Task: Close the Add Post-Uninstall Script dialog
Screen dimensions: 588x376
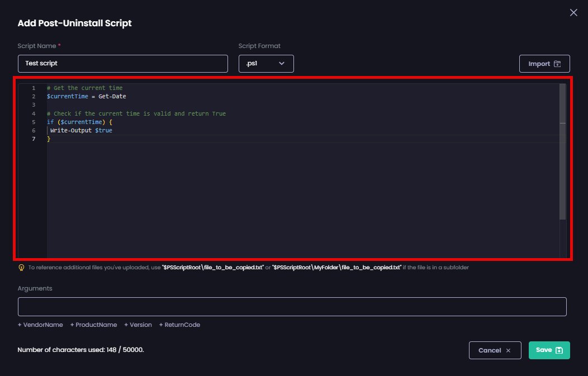Action: click(x=573, y=12)
